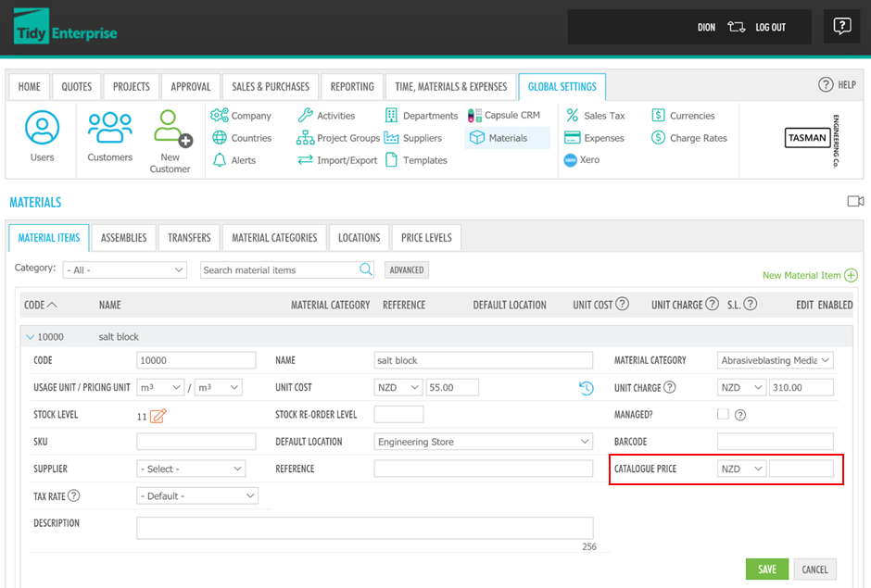871x588 pixels.
Task: Click the green Save button
Action: click(766, 569)
